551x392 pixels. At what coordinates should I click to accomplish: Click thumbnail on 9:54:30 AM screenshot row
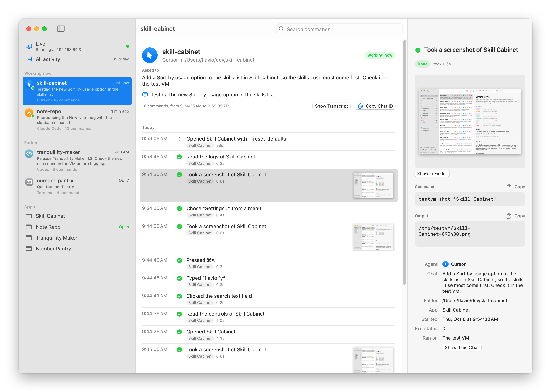pyautogui.click(x=373, y=185)
